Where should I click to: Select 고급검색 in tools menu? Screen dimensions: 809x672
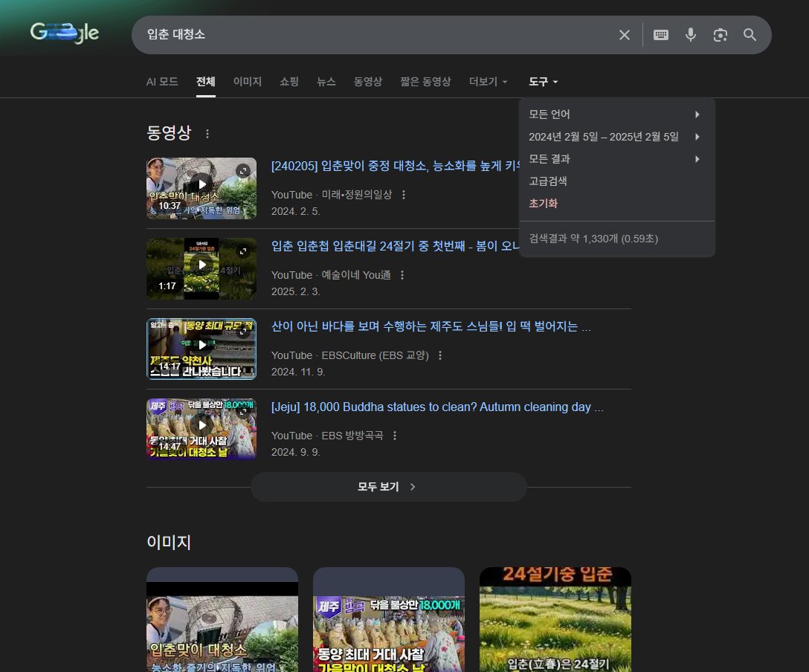(x=548, y=181)
